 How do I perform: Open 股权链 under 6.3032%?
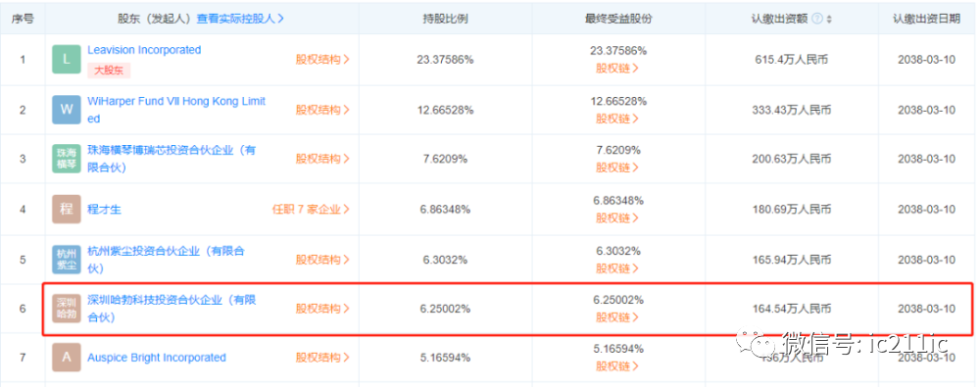pyautogui.click(x=617, y=267)
